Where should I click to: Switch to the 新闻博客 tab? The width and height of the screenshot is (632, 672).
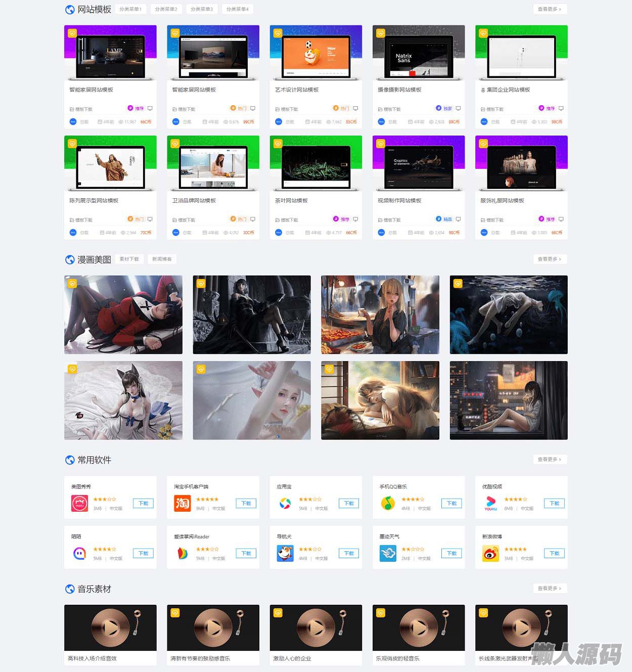point(162,259)
